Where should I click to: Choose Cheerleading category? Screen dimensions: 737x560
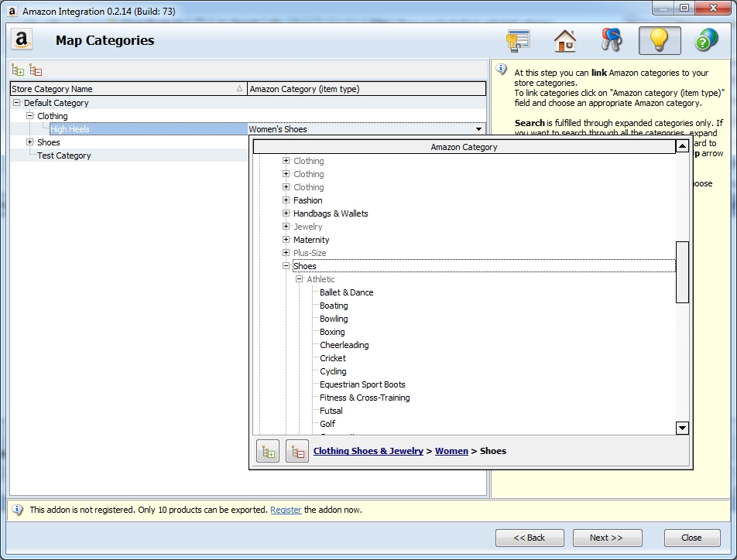(344, 345)
